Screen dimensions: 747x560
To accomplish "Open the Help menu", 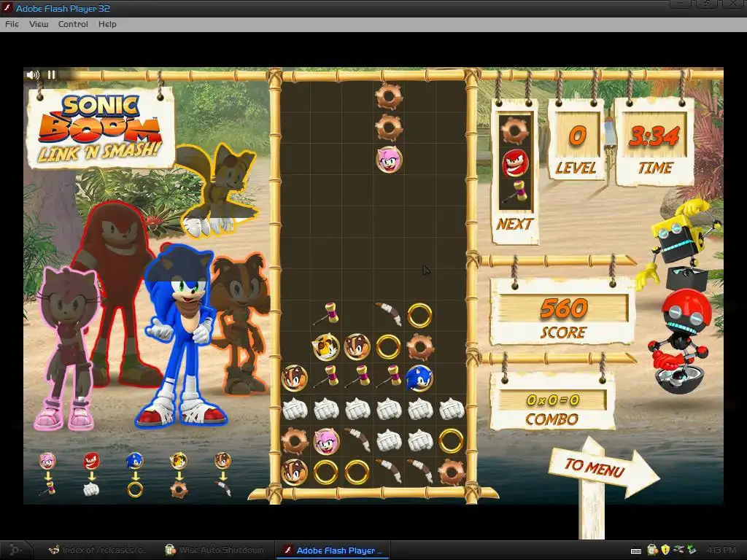I will (x=107, y=24).
